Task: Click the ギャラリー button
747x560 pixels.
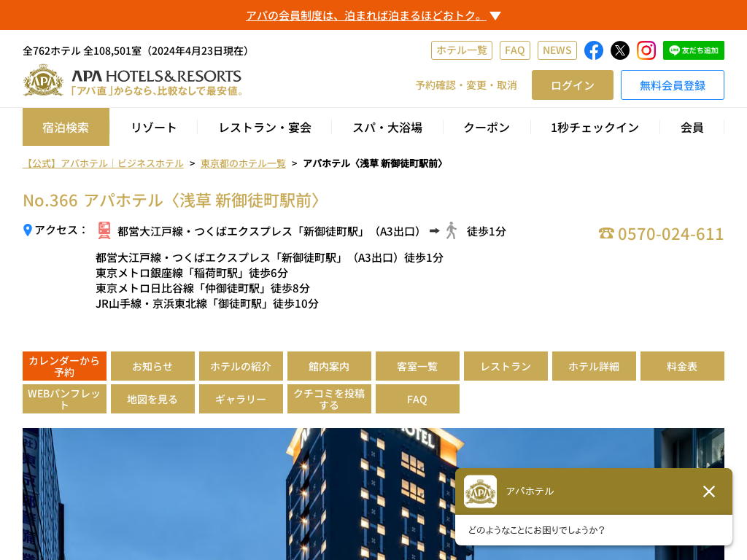Action: point(241,399)
